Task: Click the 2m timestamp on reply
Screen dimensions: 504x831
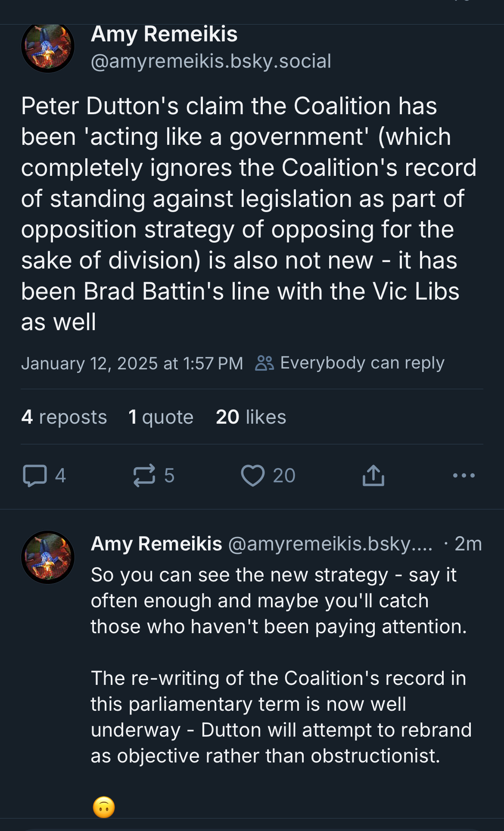Action: (468, 544)
